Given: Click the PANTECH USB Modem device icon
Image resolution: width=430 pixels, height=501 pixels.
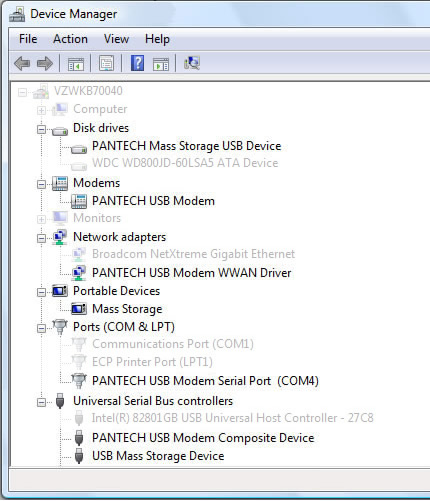Looking at the screenshot, I should [x=79, y=201].
